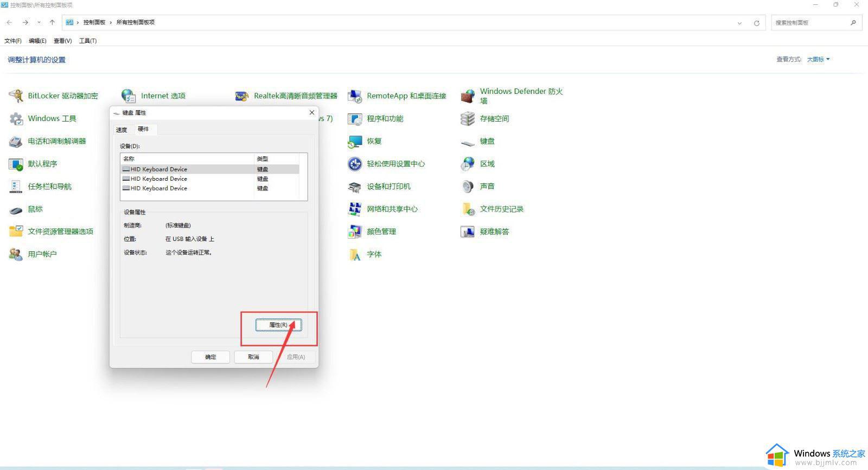Open recent locations dropdown chevron

click(x=39, y=22)
